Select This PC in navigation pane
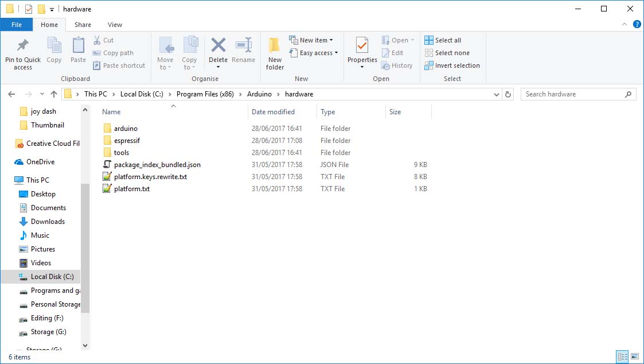This screenshot has width=644, height=364. [x=37, y=180]
